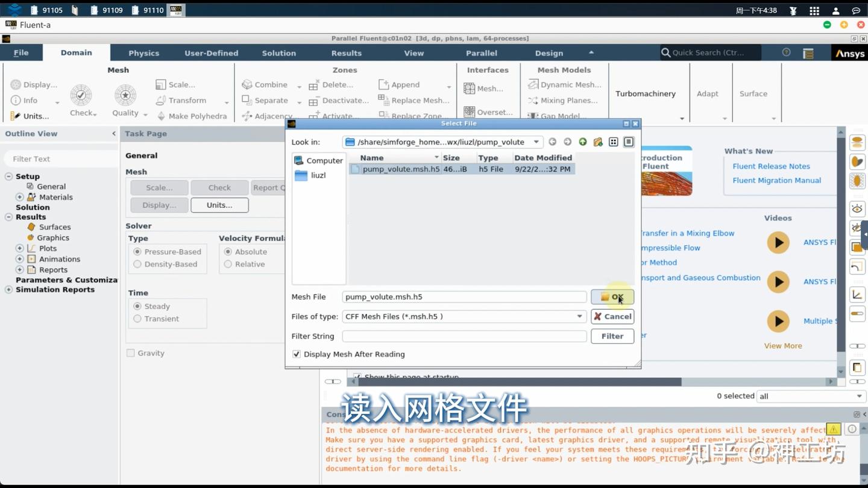
Task: Switch file dialog to detail view
Action: point(629,142)
